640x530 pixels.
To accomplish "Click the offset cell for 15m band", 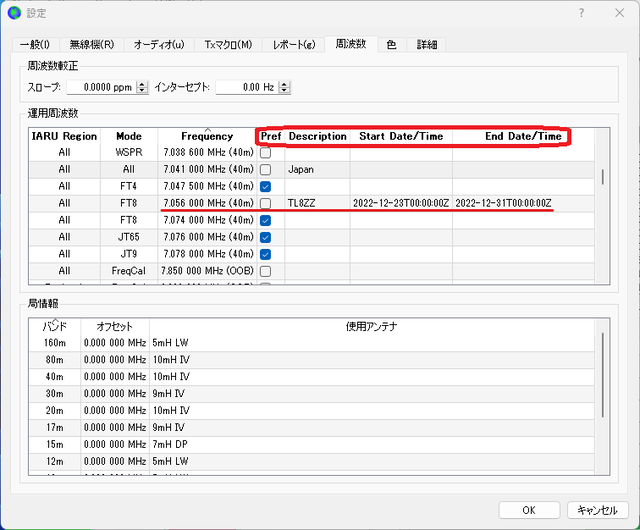I will click(115, 444).
